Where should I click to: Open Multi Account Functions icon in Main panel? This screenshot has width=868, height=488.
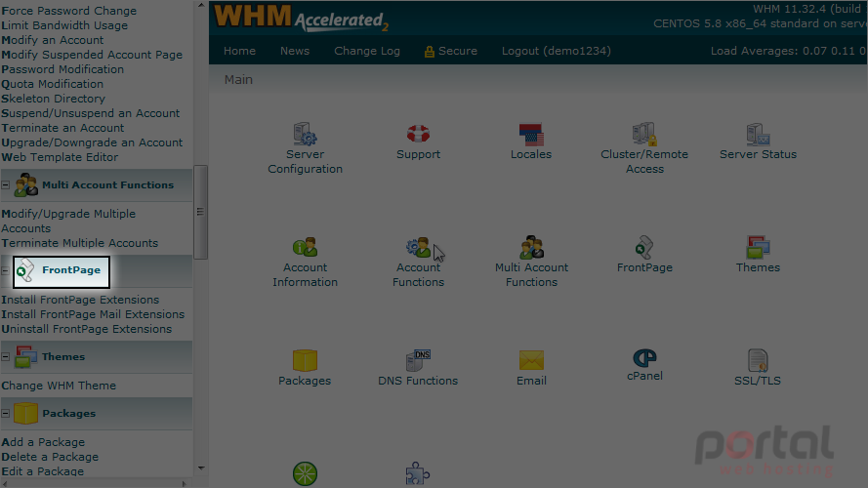point(531,247)
